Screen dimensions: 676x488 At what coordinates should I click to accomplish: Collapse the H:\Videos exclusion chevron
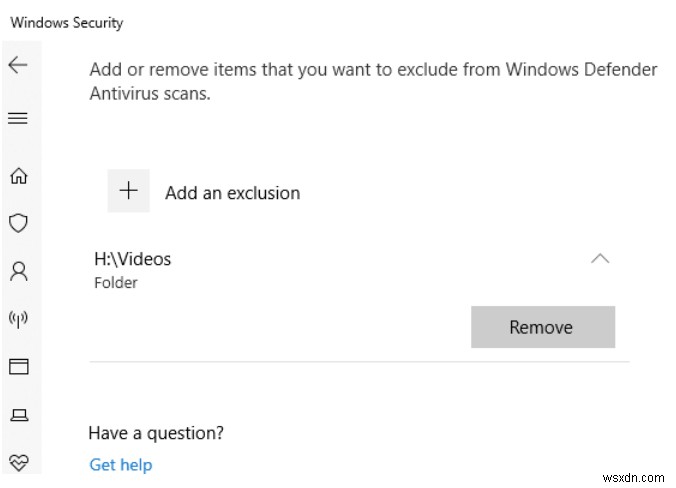pyautogui.click(x=600, y=259)
